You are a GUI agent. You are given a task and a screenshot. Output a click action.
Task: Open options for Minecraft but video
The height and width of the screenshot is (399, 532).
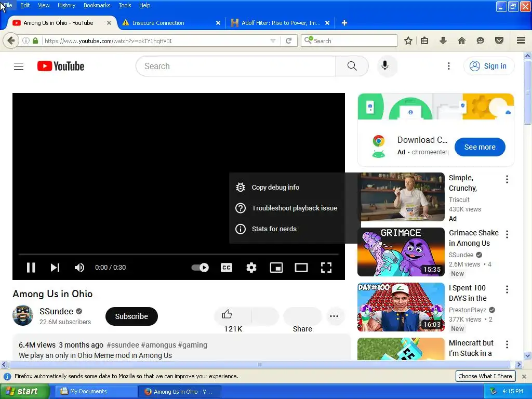(507, 344)
